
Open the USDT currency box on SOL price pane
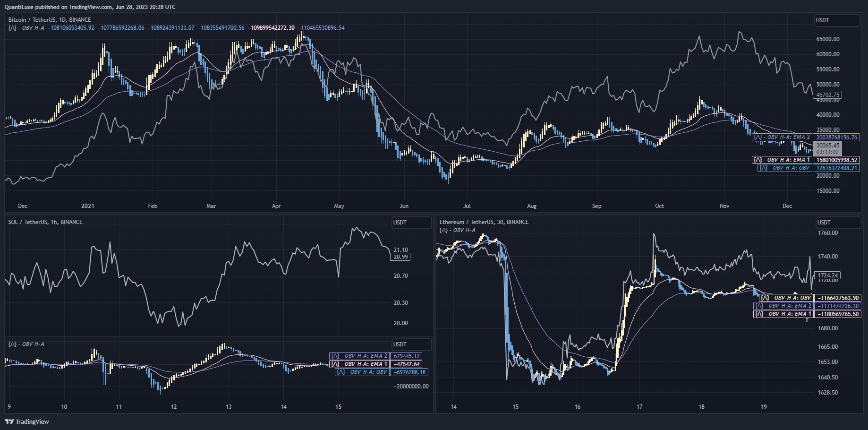click(412, 223)
